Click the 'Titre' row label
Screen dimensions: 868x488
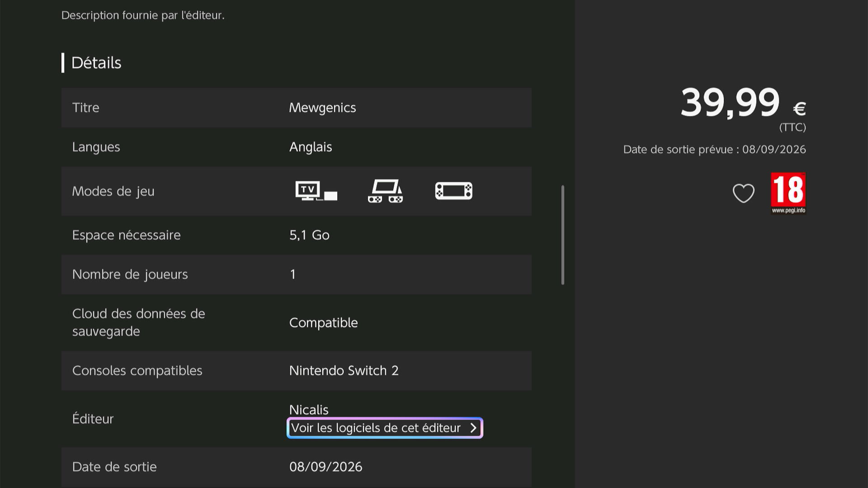tap(86, 108)
